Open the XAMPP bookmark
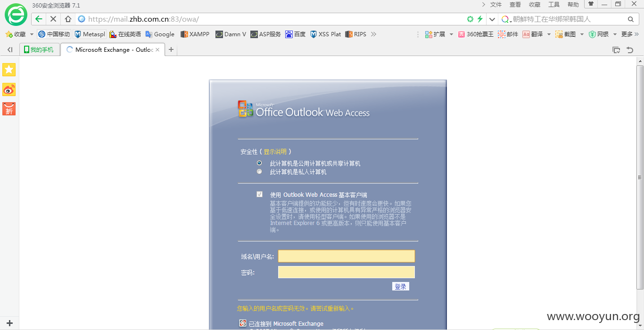 [195, 34]
